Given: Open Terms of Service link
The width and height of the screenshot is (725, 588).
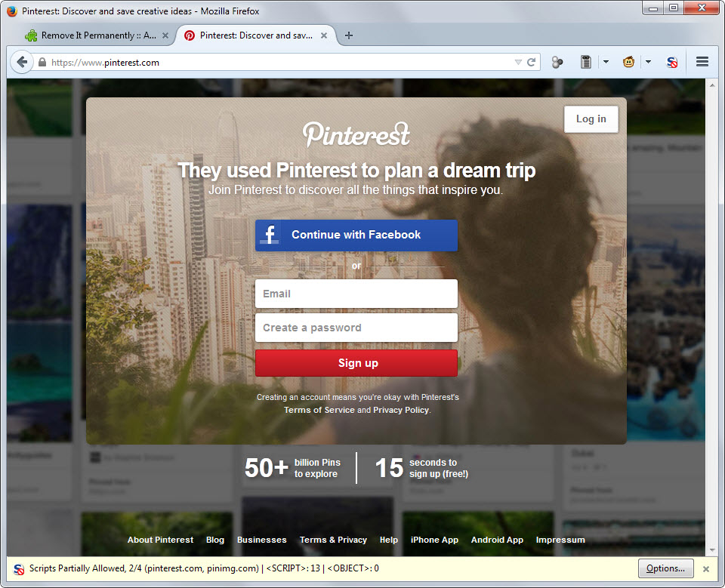Looking at the screenshot, I should (319, 410).
